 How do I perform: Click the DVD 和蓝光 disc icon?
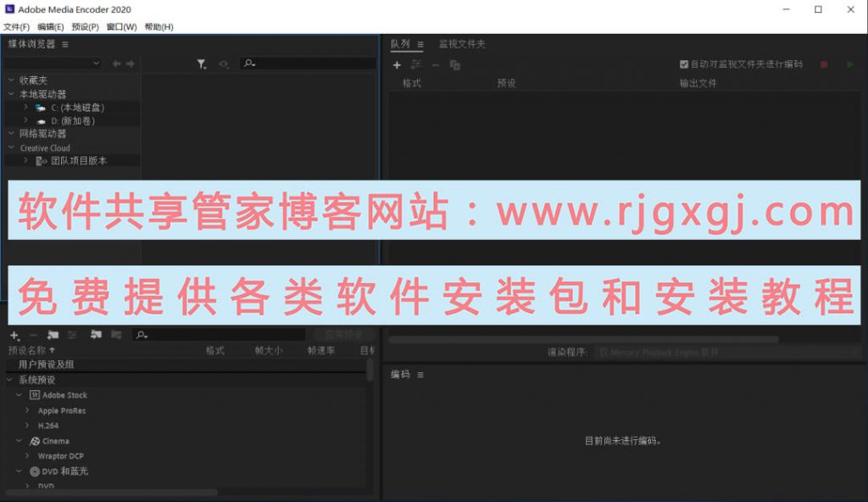pos(34,471)
